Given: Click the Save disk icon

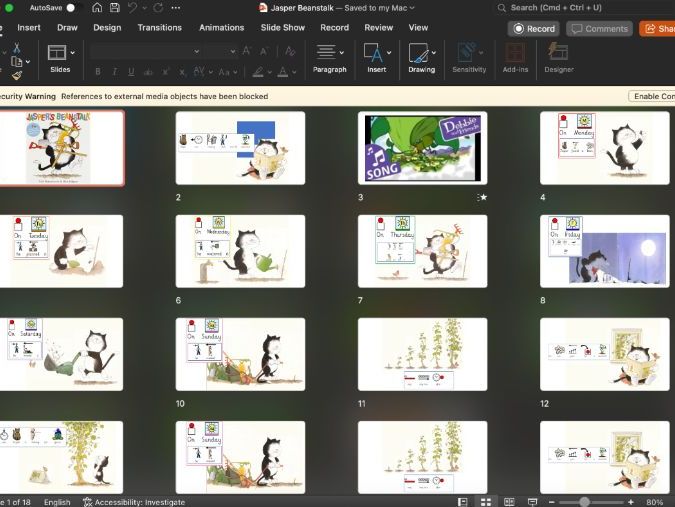Looking at the screenshot, I should 115,8.
